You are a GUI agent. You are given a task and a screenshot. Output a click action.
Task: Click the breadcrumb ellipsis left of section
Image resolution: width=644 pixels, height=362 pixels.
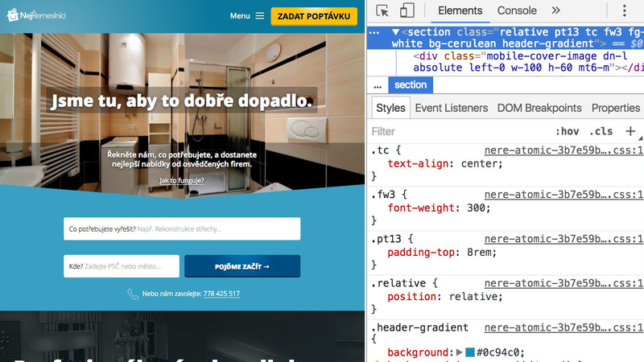coord(377,85)
